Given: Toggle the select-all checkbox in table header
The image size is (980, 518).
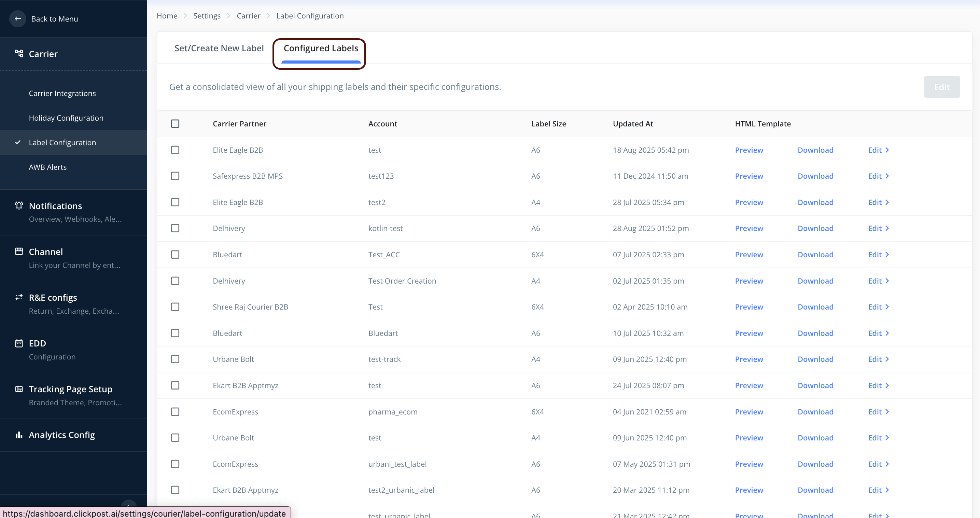Looking at the screenshot, I should [175, 124].
